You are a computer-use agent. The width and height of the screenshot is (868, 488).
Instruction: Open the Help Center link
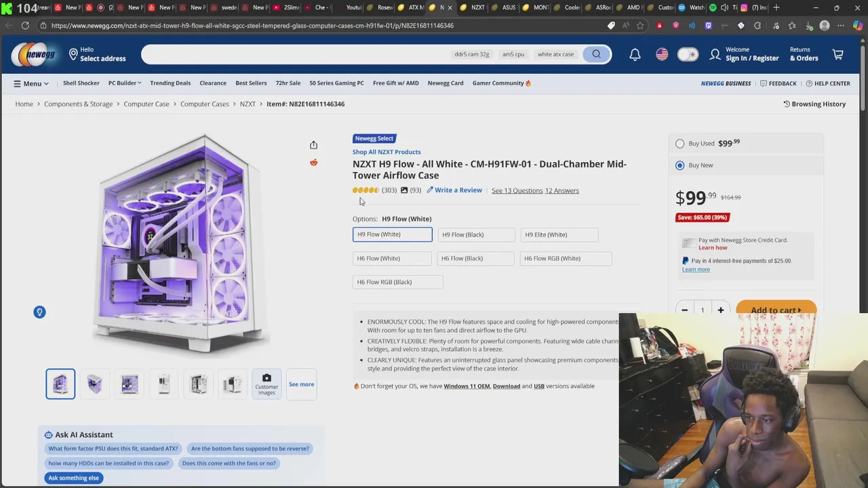point(827,83)
